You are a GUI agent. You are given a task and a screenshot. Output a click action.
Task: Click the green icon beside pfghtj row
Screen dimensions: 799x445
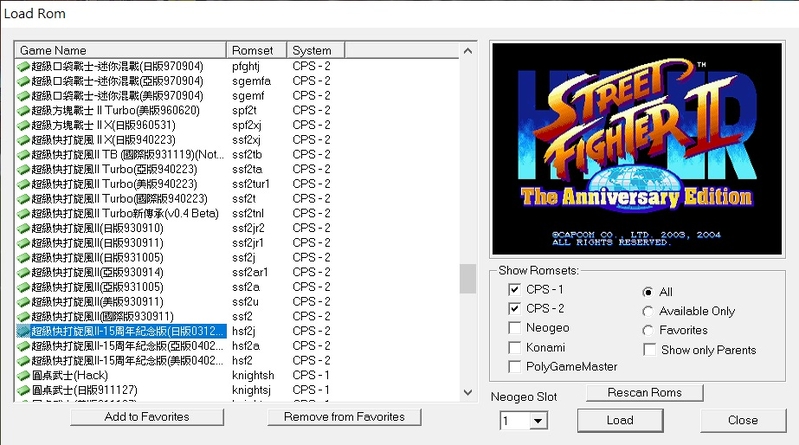23,66
